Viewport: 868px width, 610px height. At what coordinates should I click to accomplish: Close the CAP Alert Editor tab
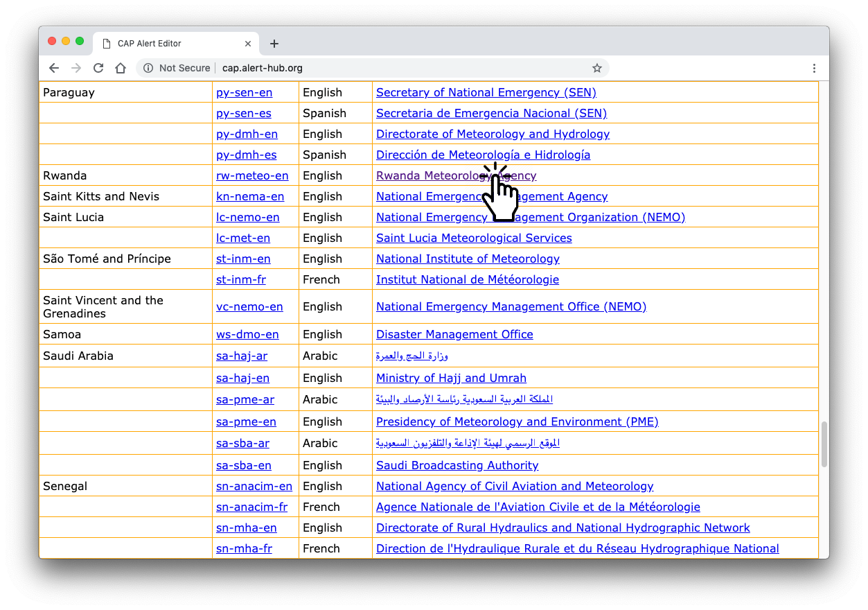(248, 44)
